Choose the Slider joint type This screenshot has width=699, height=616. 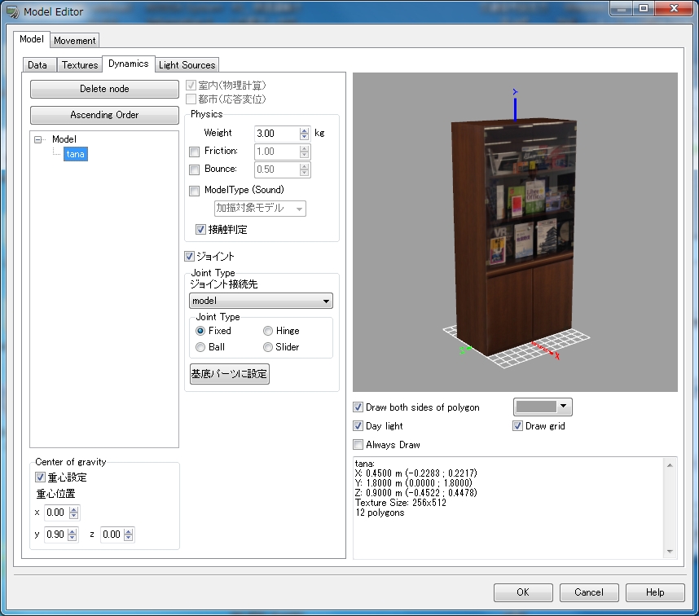(x=268, y=347)
